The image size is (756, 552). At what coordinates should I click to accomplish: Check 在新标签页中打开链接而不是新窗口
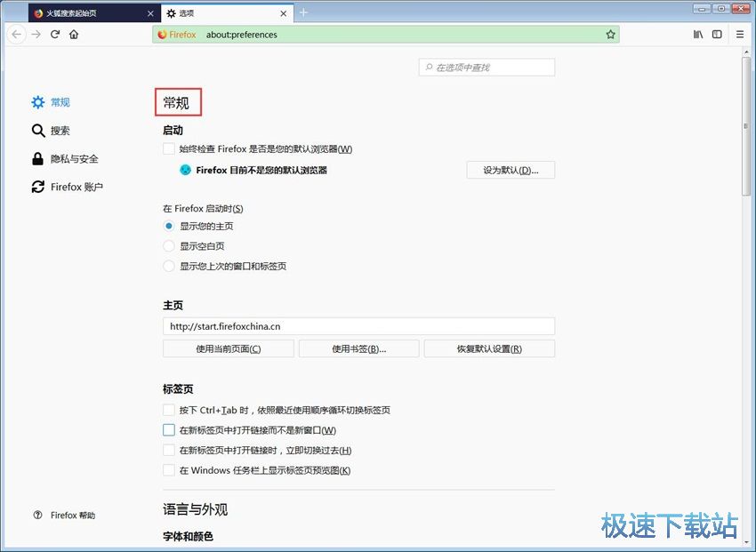pyautogui.click(x=169, y=430)
